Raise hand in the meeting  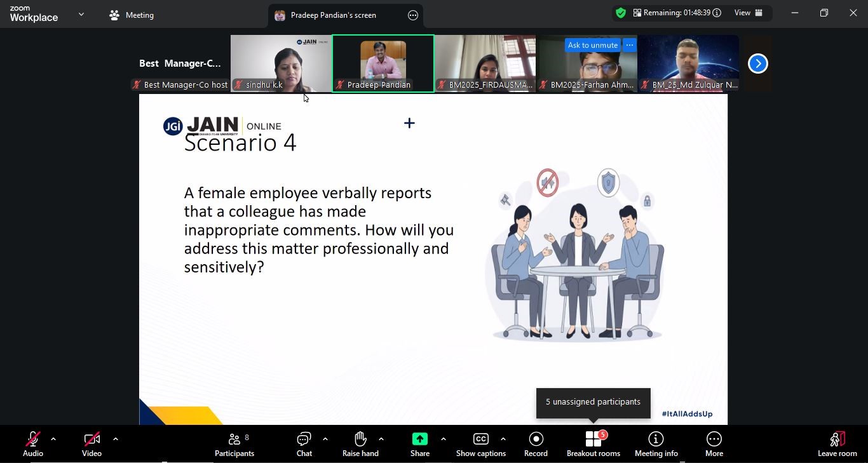360,444
